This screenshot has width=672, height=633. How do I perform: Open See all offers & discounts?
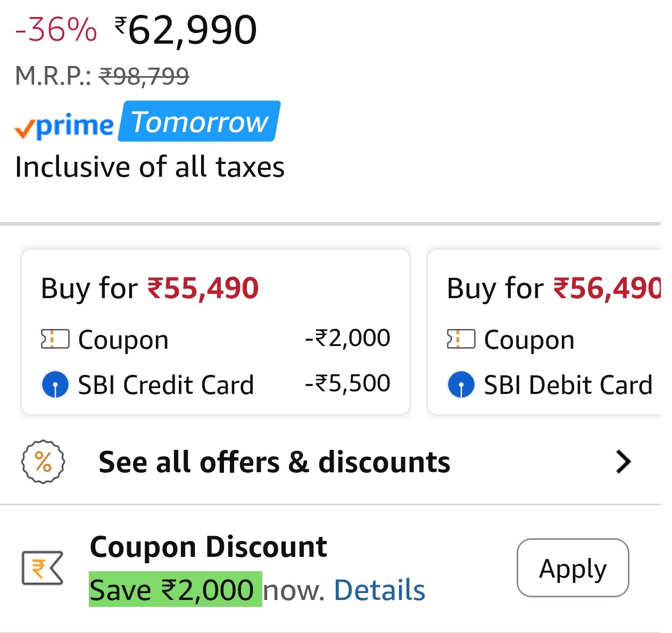point(274,462)
